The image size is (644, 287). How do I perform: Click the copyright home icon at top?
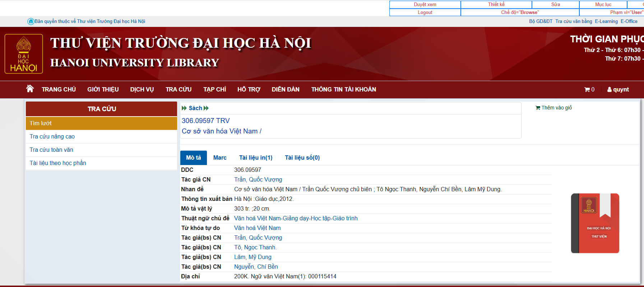(x=31, y=22)
